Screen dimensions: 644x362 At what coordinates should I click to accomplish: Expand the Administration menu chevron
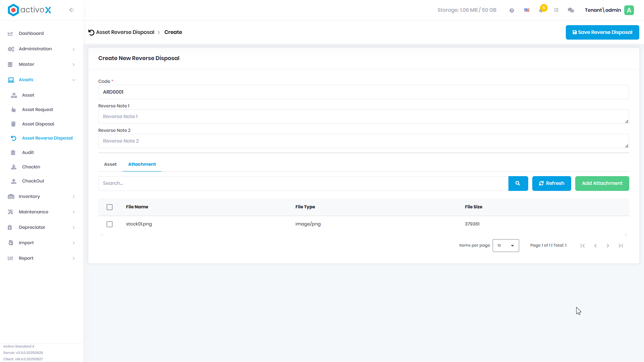click(73, 49)
